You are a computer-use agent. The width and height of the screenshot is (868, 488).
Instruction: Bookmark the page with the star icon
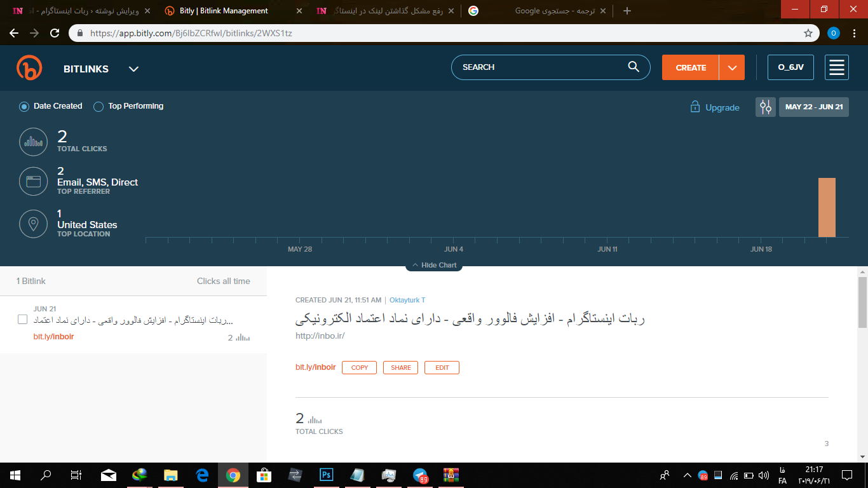pyautogui.click(x=808, y=33)
